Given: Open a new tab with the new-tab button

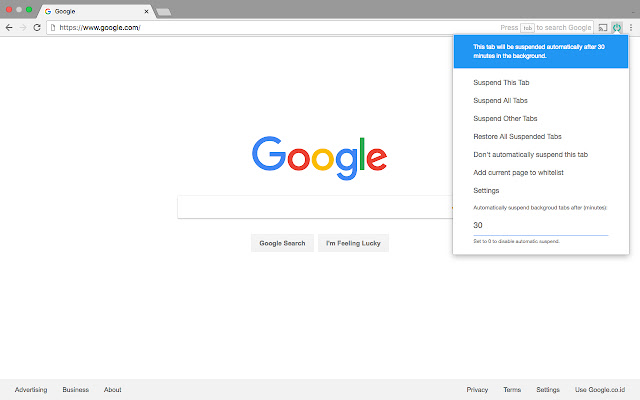Looking at the screenshot, I should 164,12.
